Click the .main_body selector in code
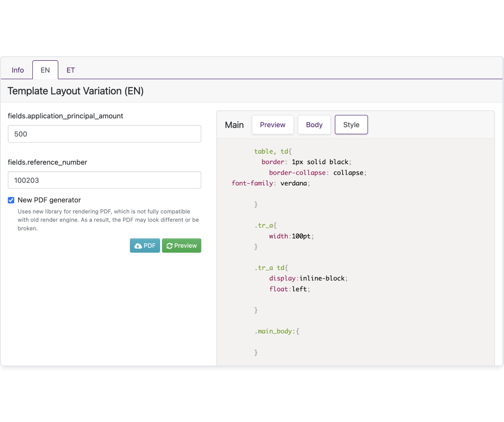Screen dimensions: 504x422 click(x=277, y=331)
